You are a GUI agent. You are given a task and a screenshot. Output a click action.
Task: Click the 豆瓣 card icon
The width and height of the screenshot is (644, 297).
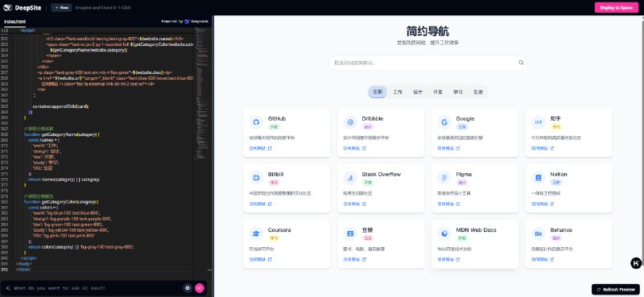(x=350, y=233)
